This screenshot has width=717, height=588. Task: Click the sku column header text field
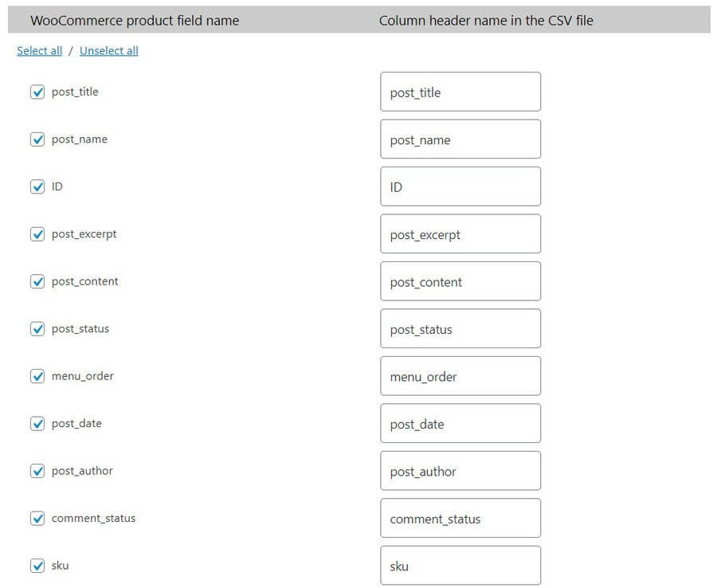click(x=460, y=566)
